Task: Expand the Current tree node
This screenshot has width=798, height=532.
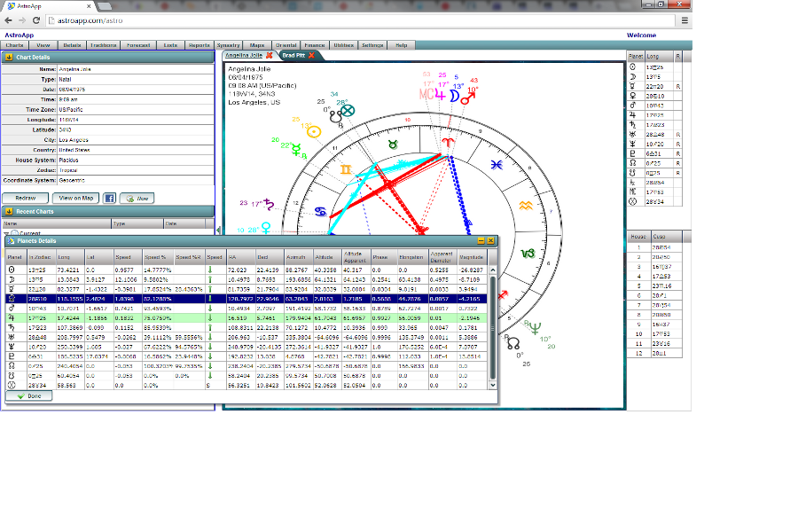Action: (7, 232)
